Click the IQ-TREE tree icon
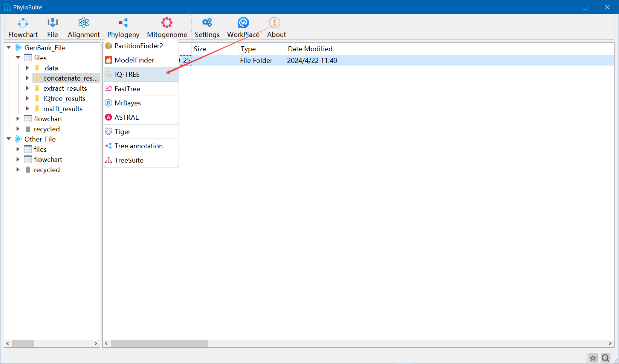619x364 pixels. tap(109, 75)
